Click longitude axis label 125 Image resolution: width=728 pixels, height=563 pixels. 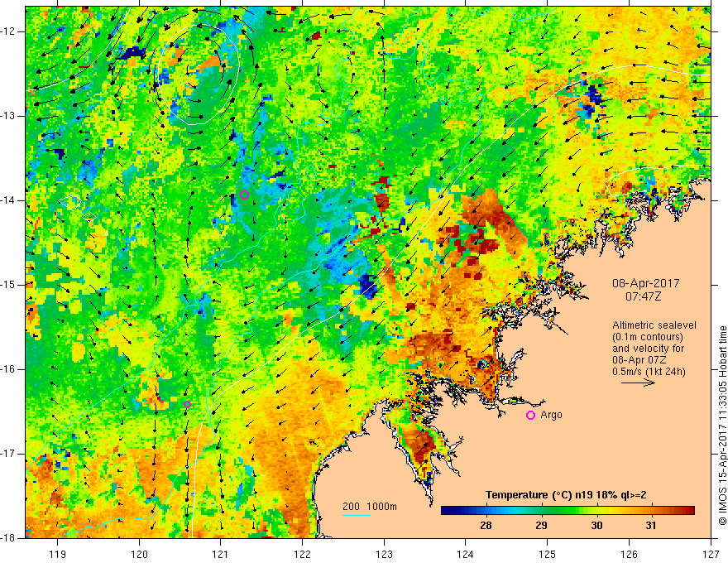pyautogui.click(x=548, y=554)
